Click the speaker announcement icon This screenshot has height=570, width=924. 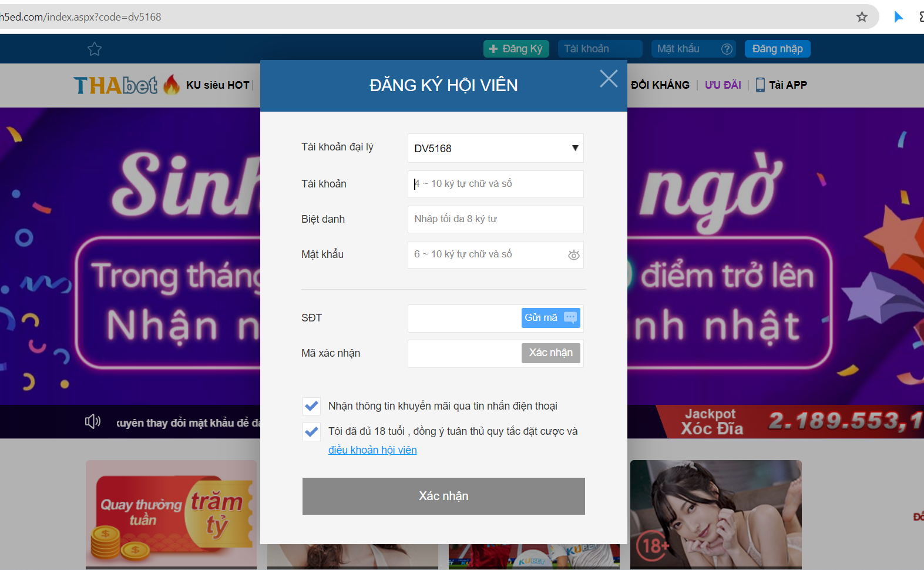click(93, 421)
